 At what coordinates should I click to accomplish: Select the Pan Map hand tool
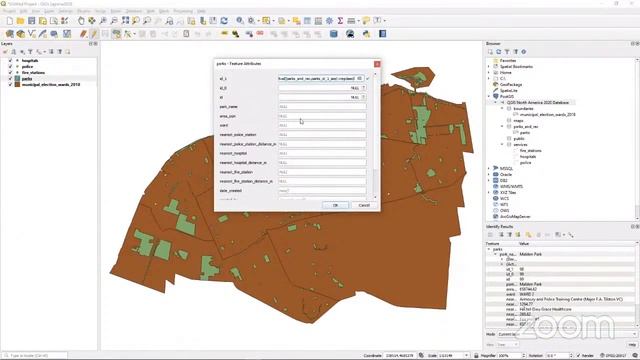pyautogui.click(x=81, y=21)
